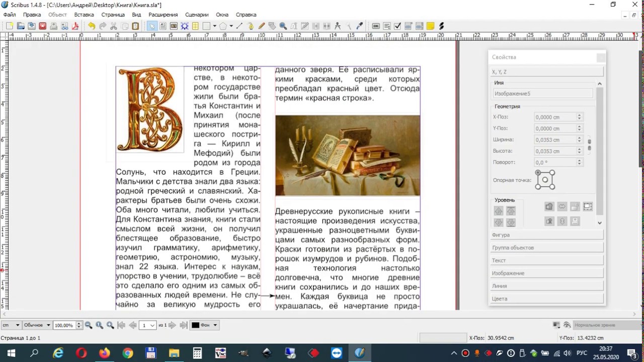Open the Окна menu
Screen dimensions: 644x362
[x=222, y=15]
